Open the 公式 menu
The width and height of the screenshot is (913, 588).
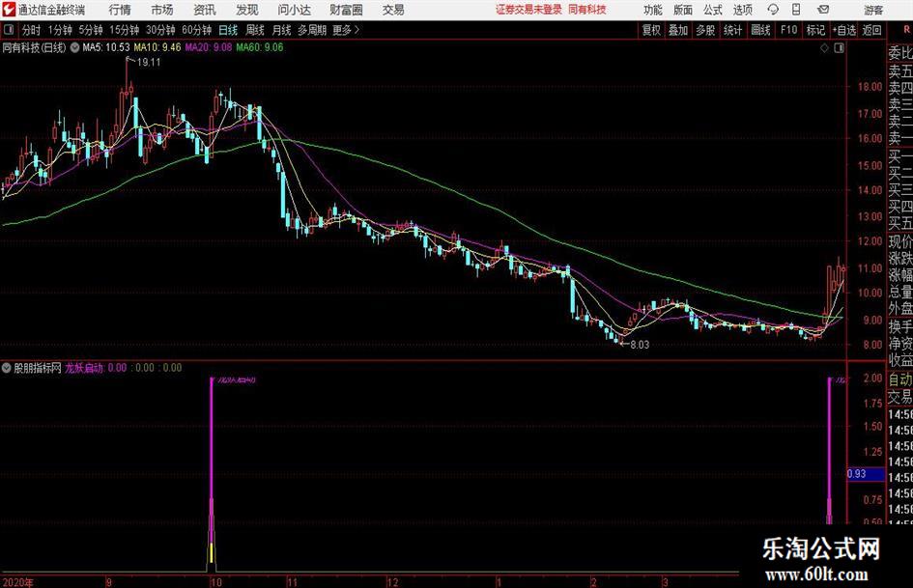point(712,10)
